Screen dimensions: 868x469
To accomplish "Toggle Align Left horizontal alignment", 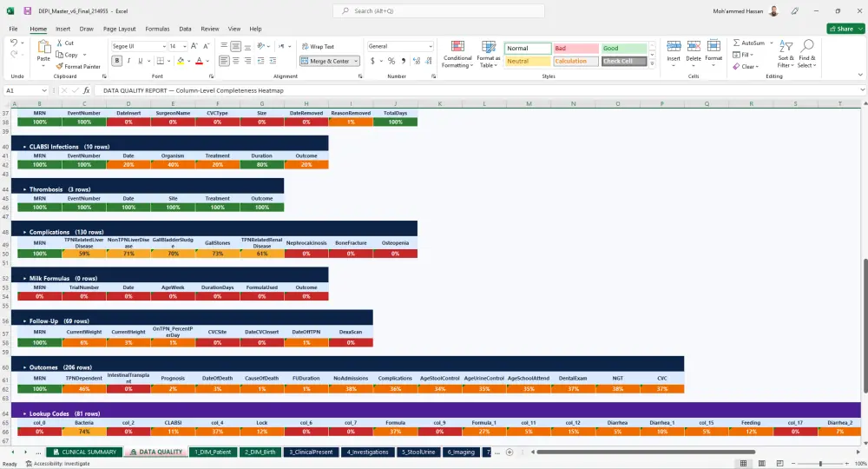I will 224,61.
